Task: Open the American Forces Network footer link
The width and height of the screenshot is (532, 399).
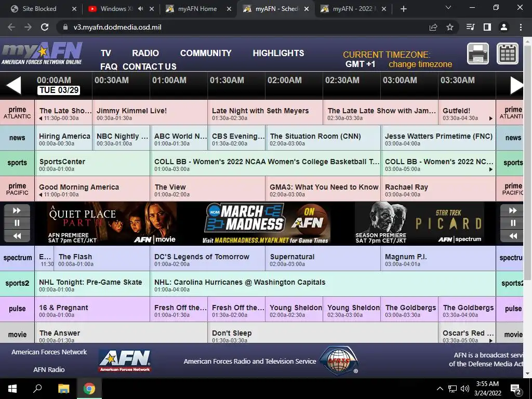Action: tap(49, 352)
